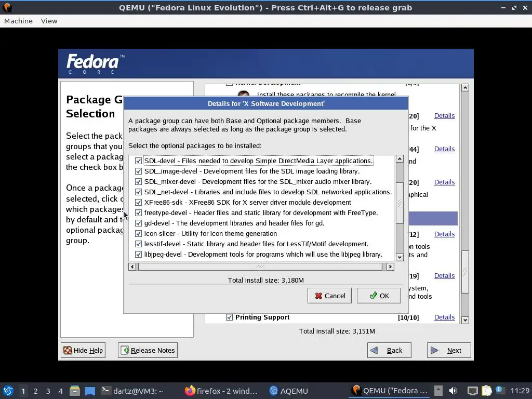The image size is (532, 399).
Task: Toggle the SDL_net-devel checkbox
Action: [138, 192]
